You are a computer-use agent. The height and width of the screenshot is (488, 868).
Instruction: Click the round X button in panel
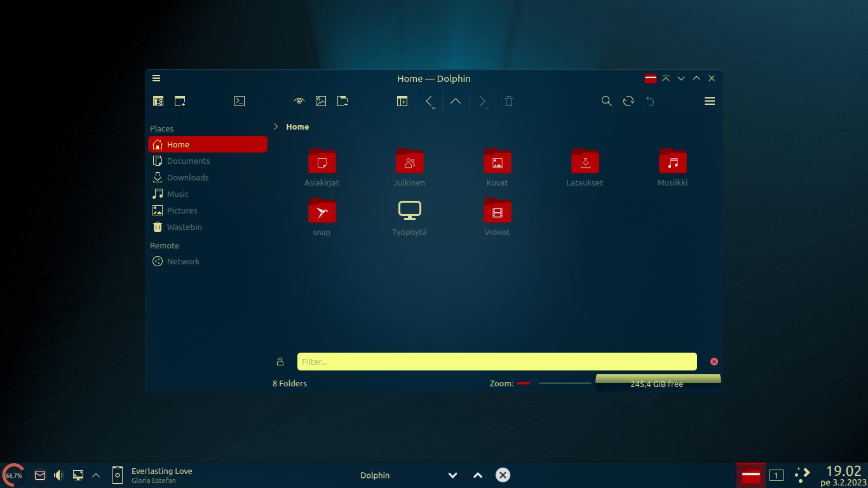503,475
